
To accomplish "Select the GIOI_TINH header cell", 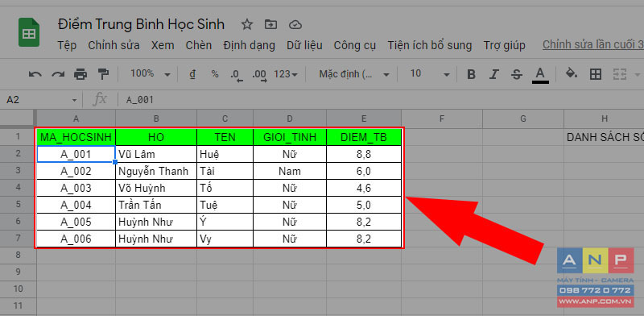I will pos(290,137).
